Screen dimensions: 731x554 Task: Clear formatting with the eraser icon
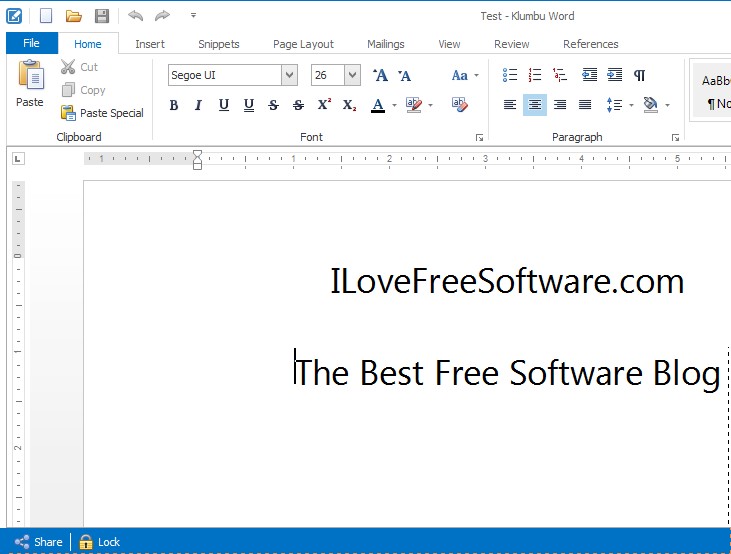(460, 104)
